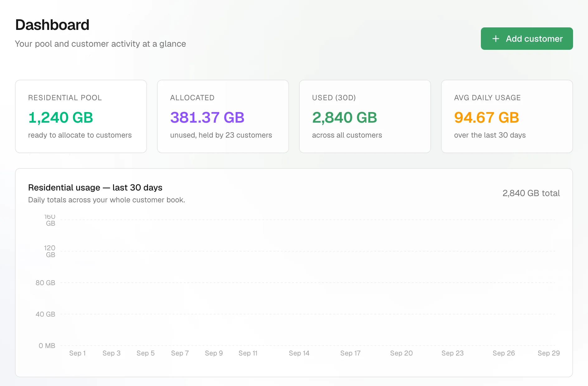Click 'over the last 30 days' text
This screenshot has height=386, width=588.
490,135
